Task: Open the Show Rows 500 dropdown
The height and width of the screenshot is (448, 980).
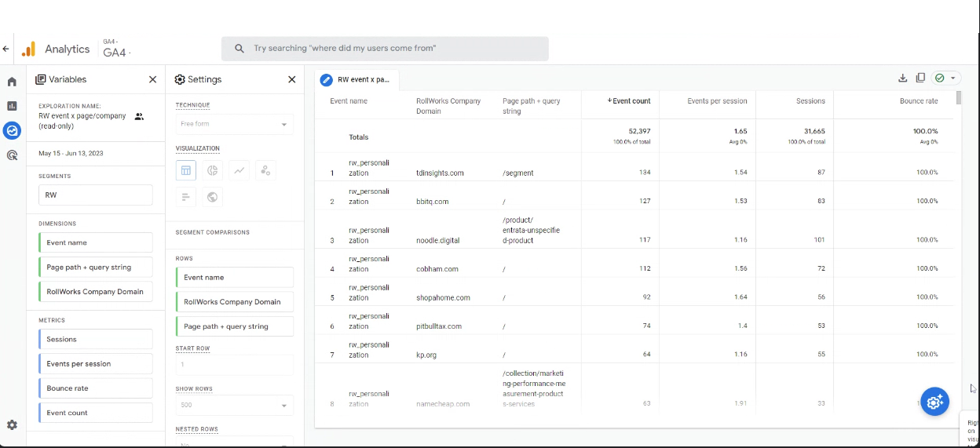Action: [234, 405]
